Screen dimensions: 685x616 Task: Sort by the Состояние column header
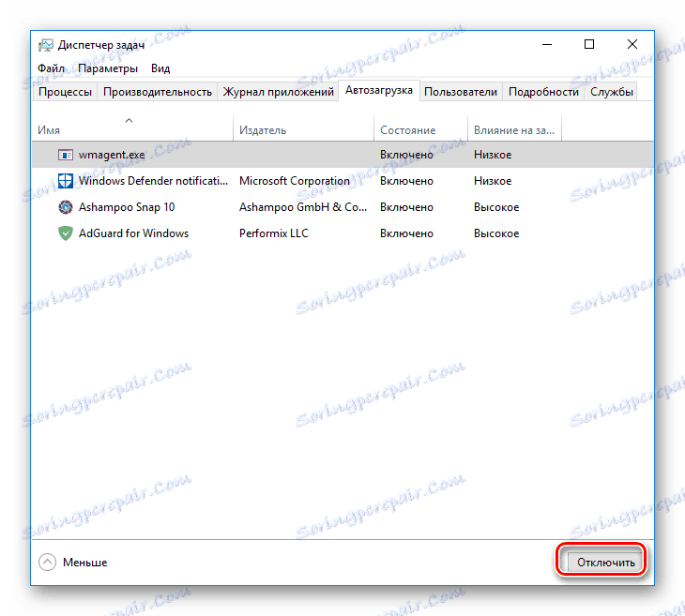click(x=420, y=130)
